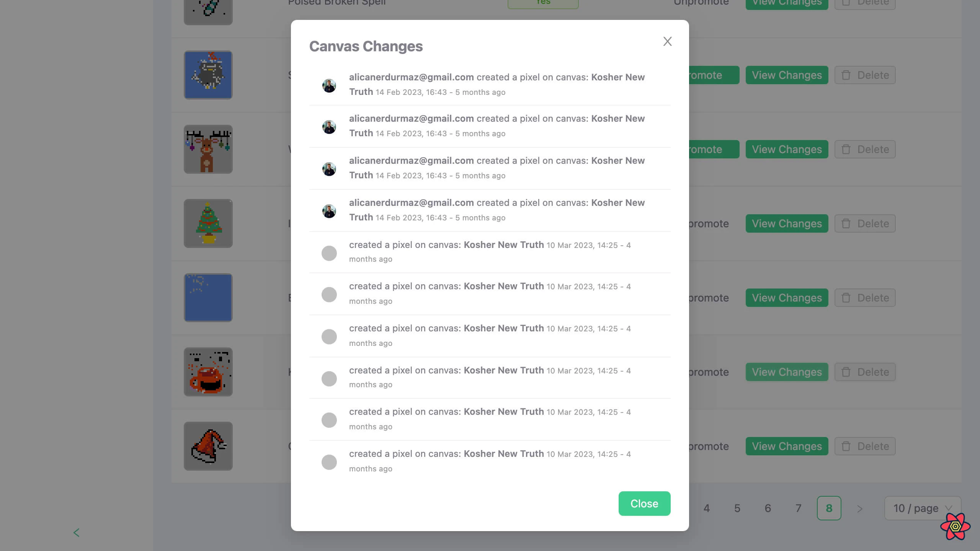The height and width of the screenshot is (551, 980).
Task: Click the reindeer pixel art thumbnail
Action: click(x=208, y=149)
